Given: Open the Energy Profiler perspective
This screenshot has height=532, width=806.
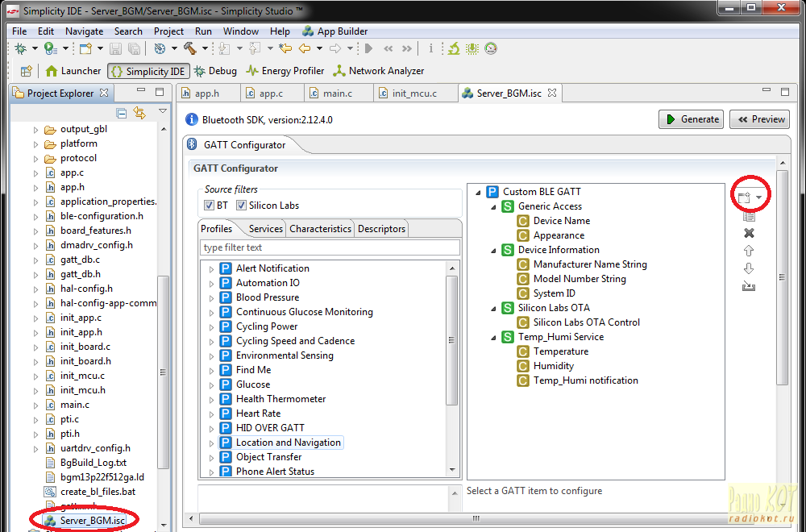Looking at the screenshot, I should pyautogui.click(x=285, y=71).
